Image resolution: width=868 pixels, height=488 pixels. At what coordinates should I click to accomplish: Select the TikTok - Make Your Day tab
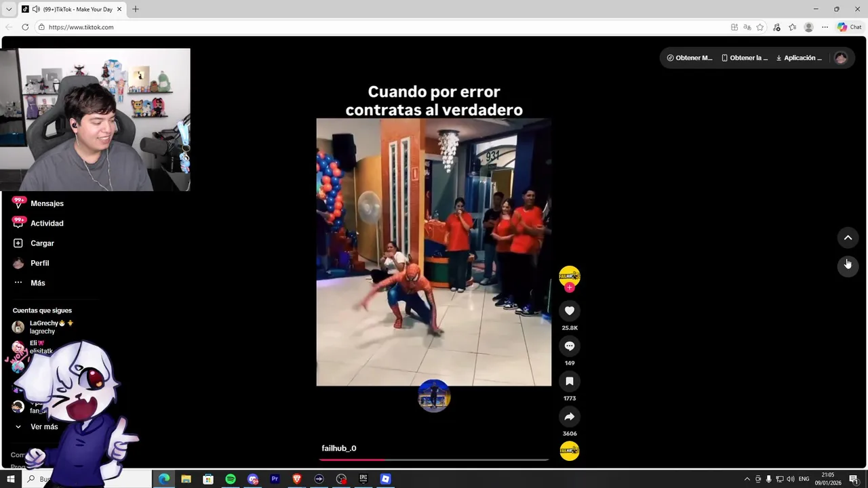tap(72, 9)
